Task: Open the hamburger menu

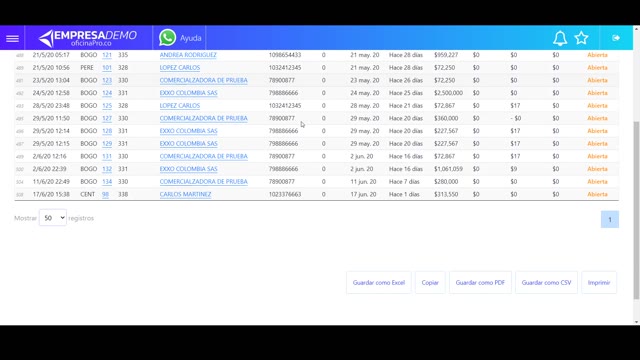Action: (x=12, y=38)
